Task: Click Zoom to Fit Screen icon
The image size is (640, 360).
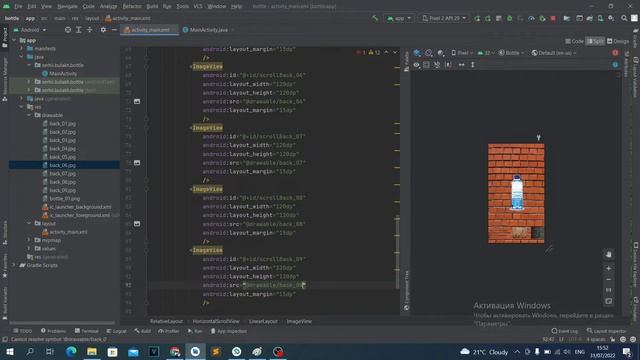Action: tap(609, 301)
